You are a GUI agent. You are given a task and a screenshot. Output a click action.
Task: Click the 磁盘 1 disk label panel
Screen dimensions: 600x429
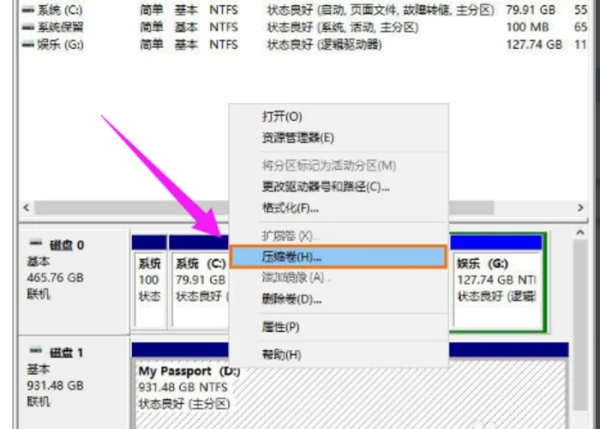click(x=74, y=383)
